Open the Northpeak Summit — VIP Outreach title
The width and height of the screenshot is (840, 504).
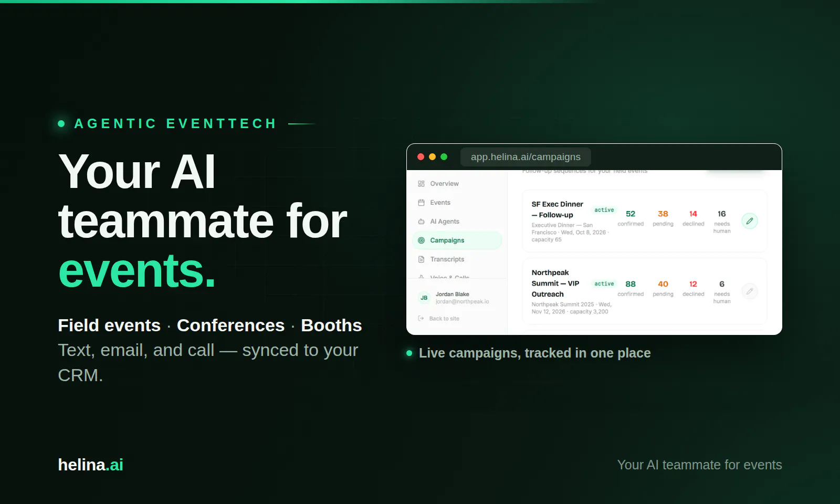[555, 283]
